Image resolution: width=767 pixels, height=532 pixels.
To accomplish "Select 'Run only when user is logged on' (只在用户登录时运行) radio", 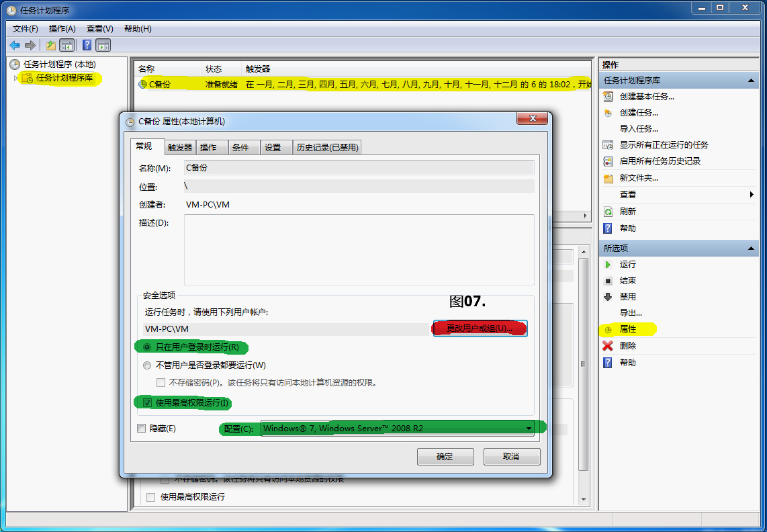I will 147,347.
